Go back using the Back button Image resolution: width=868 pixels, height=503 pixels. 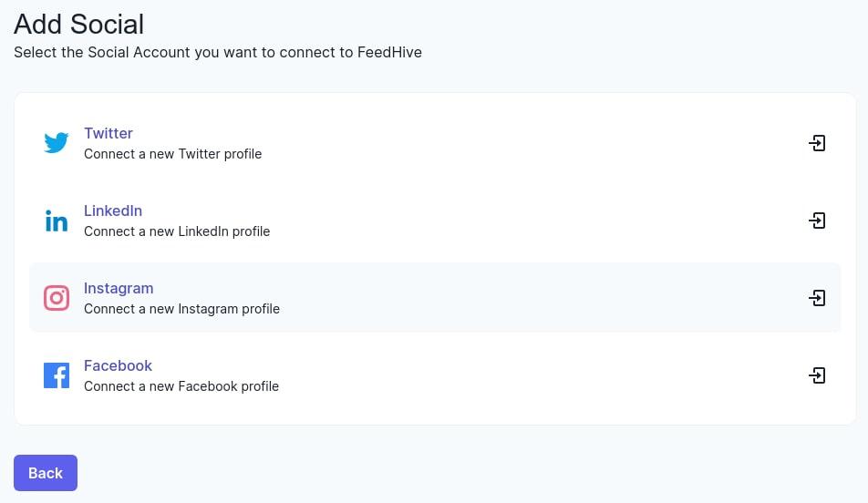(46, 473)
